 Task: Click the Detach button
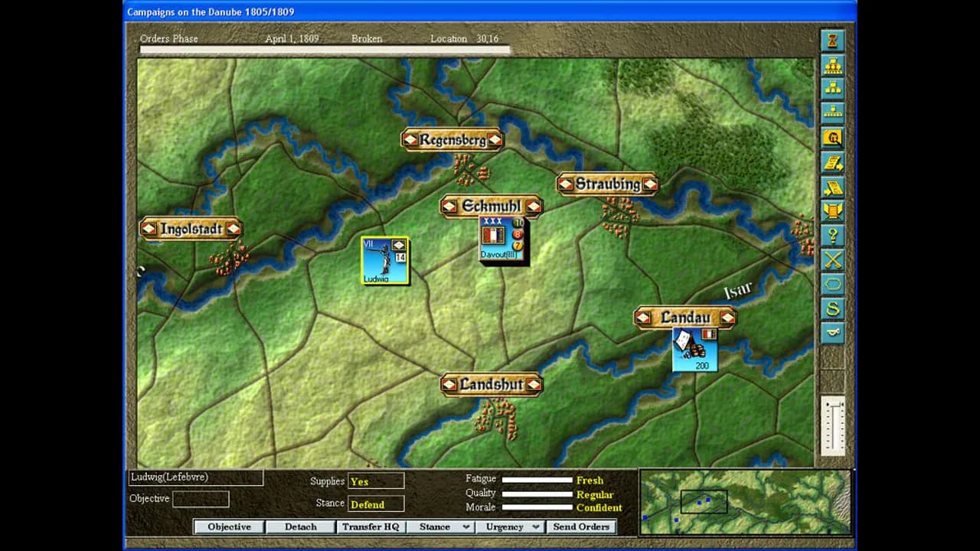point(300,527)
